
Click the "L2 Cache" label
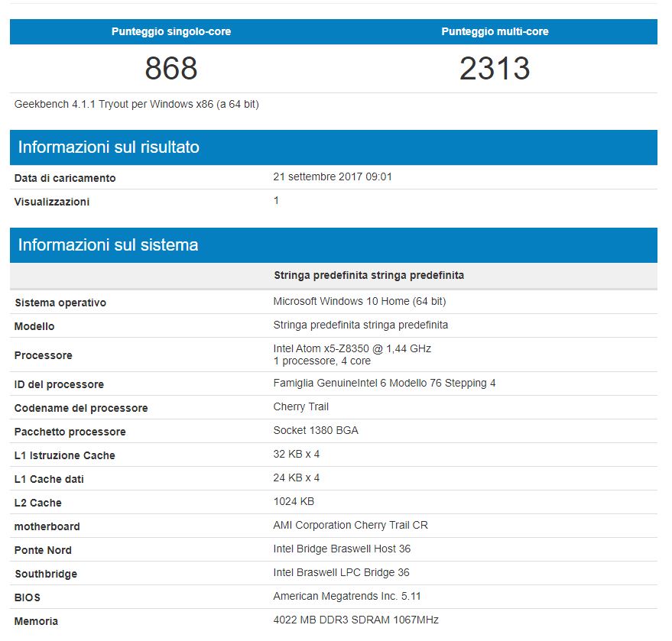37,503
